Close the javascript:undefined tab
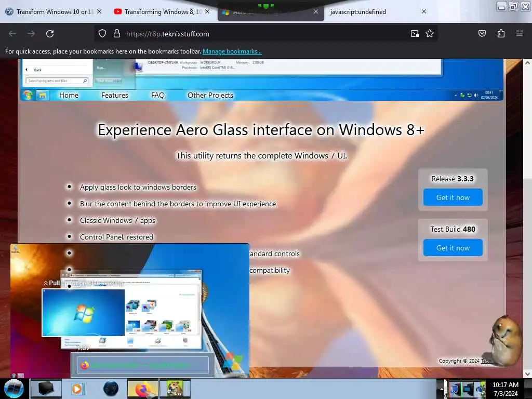532x399 pixels. point(424,11)
